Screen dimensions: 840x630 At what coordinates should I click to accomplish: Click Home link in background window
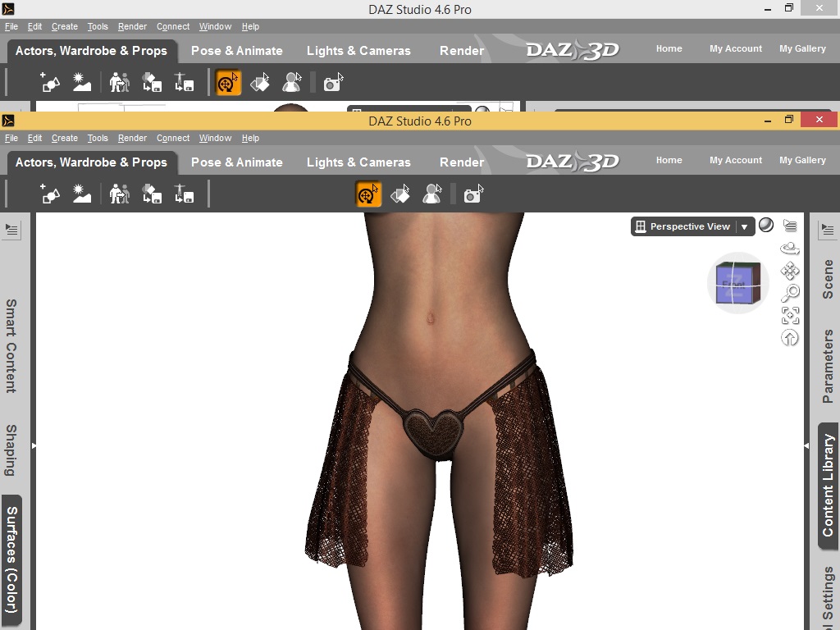[x=669, y=48]
